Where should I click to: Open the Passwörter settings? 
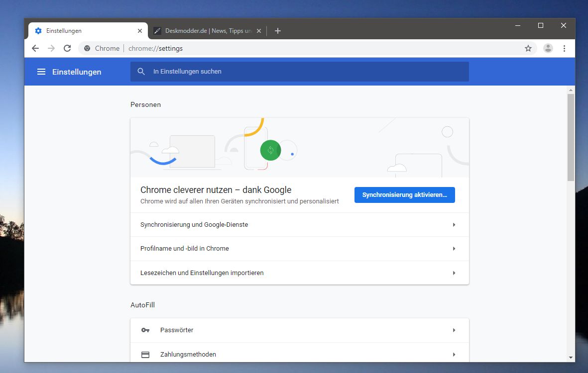300,330
